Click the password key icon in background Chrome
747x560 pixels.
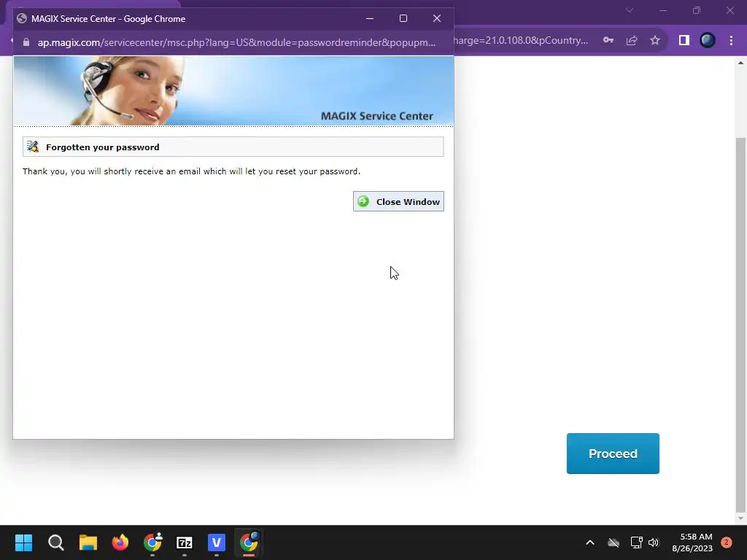point(608,41)
